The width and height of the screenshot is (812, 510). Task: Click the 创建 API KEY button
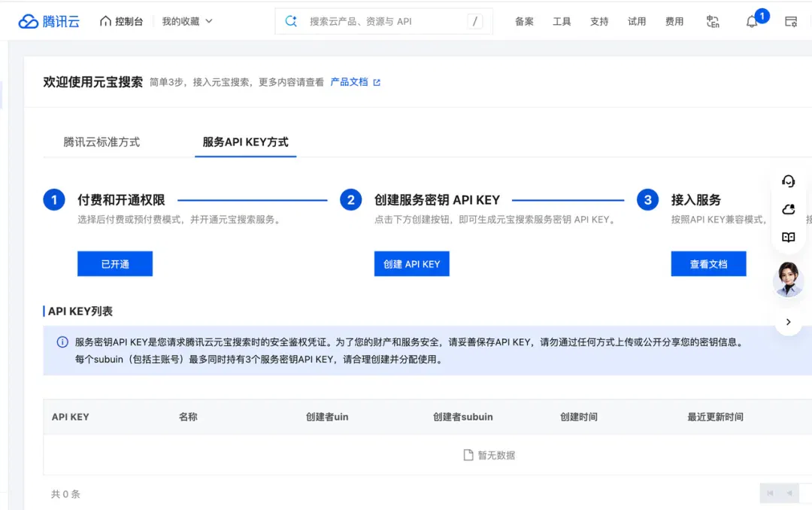tap(412, 264)
